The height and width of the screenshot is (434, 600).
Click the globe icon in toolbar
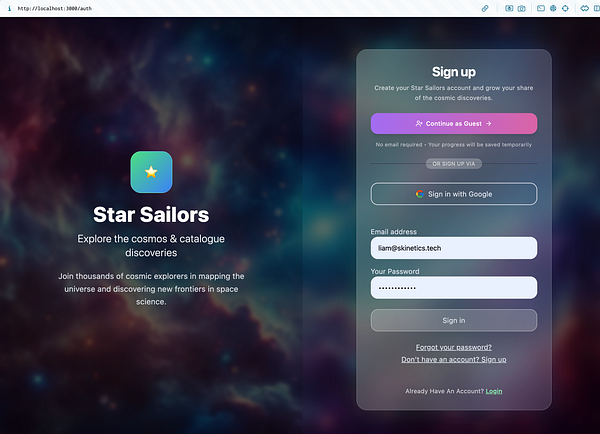click(553, 8)
